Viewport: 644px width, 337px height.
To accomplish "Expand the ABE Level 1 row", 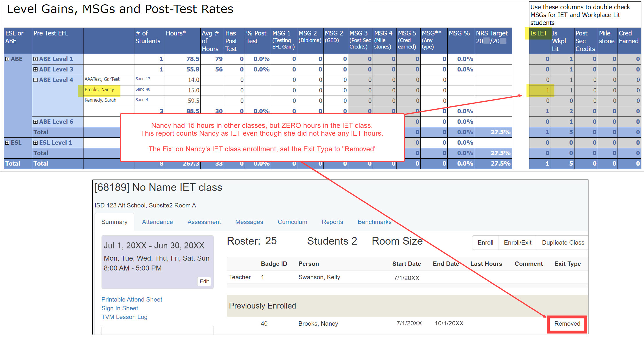I will pyautogui.click(x=35, y=59).
